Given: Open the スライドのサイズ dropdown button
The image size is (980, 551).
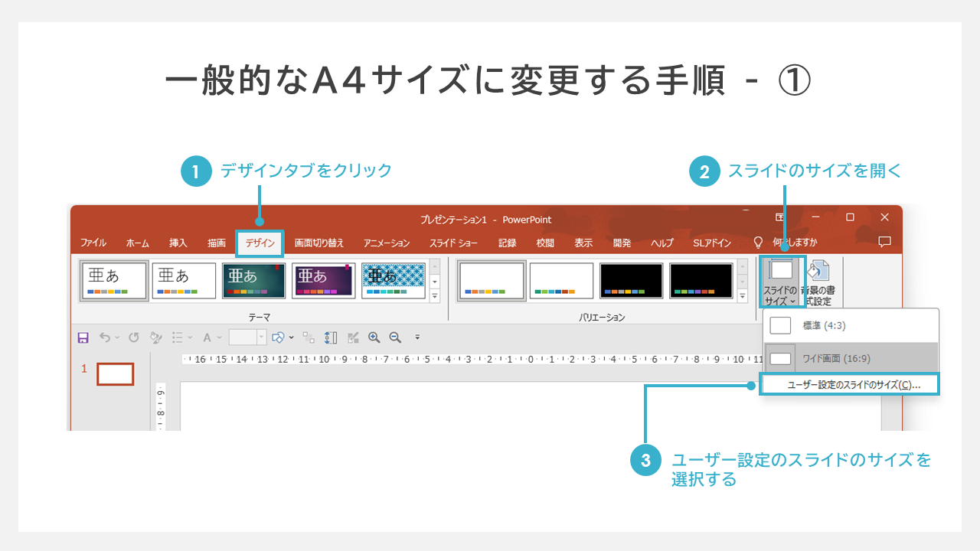Looking at the screenshot, I should pyautogui.click(x=782, y=282).
